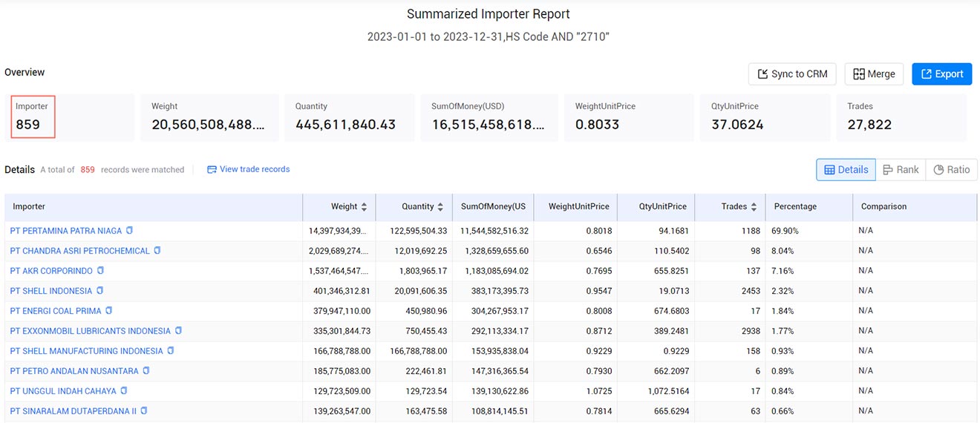Image resolution: width=980 pixels, height=423 pixels.
Task: Click percentage value 8.04%
Action: pyautogui.click(x=783, y=251)
